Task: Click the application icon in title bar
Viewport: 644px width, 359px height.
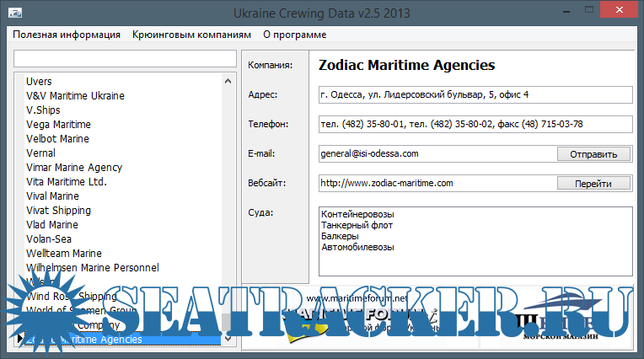Action: (15, 13)
